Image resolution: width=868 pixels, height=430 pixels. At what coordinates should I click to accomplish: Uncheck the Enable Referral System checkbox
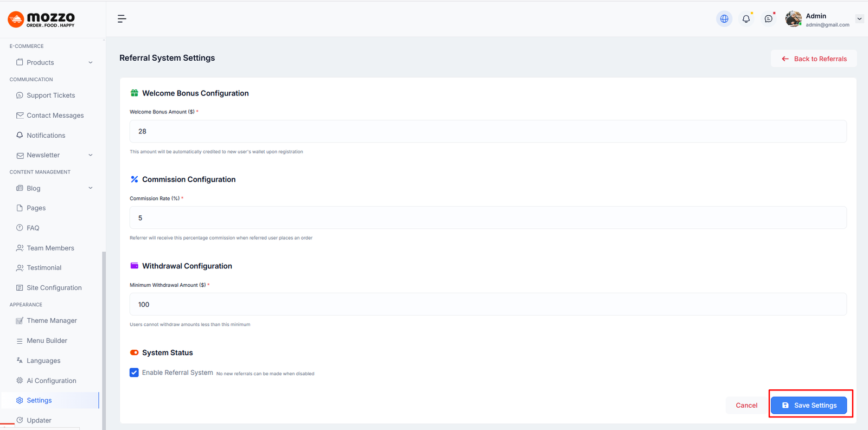[134, 373]
